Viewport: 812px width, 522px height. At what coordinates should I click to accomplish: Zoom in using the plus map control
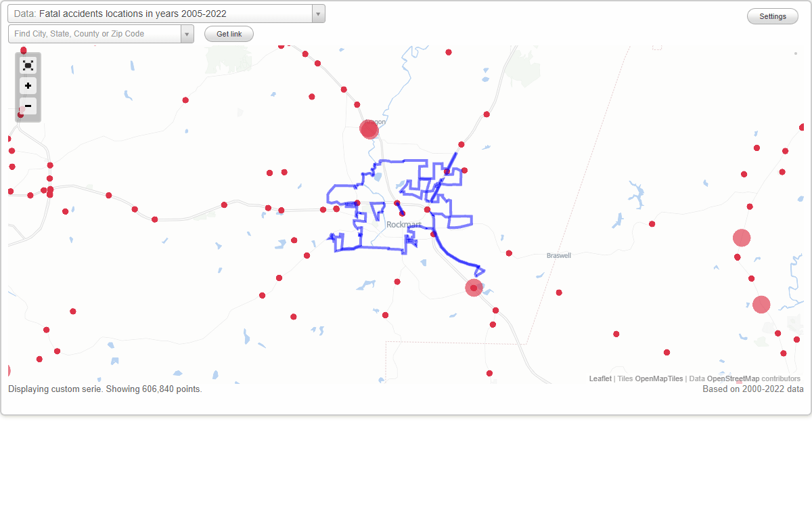click(28, 86)
